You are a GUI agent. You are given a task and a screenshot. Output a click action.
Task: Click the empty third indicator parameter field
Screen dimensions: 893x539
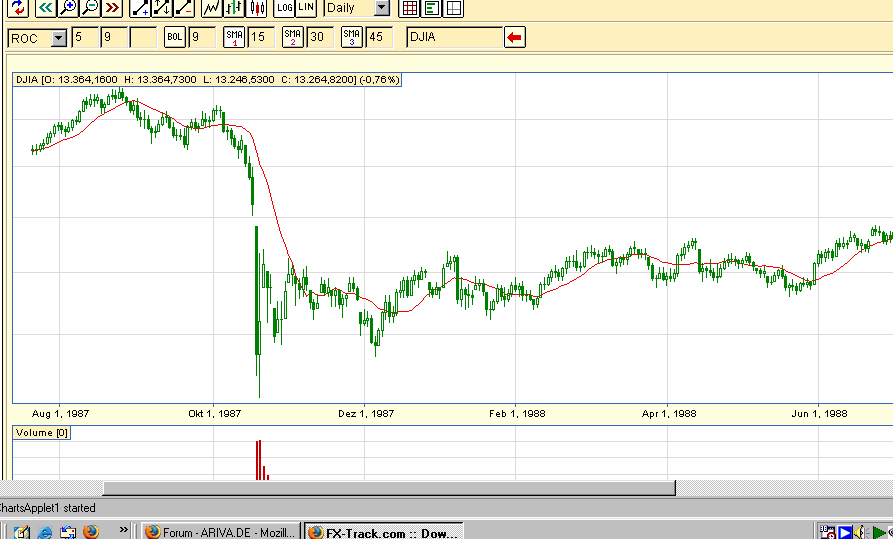coord(144,38)
